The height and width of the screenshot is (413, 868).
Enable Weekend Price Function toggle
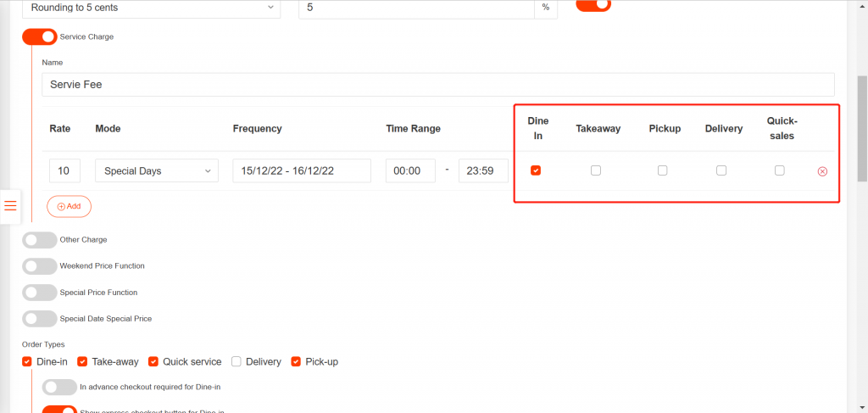coord(39,266)
